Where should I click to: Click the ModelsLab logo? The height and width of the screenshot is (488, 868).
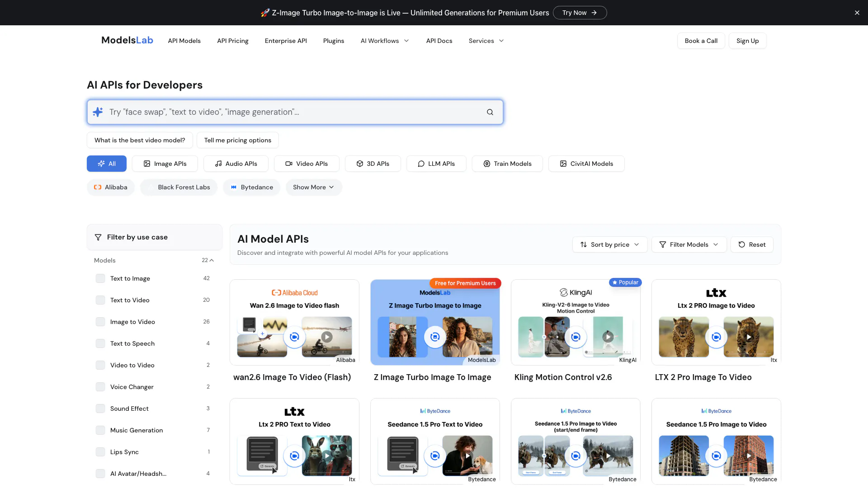(127, 40)
